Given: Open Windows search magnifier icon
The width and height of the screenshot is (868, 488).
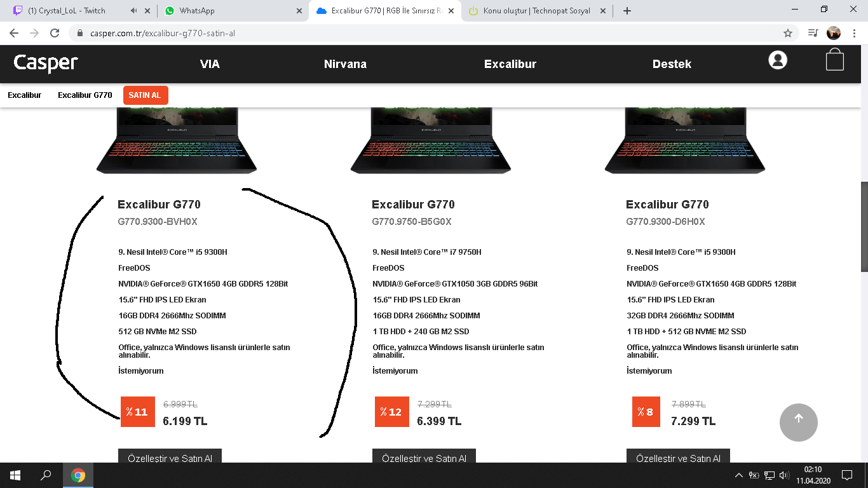Looking at the screenshot, I should click(x=46, y=475).
